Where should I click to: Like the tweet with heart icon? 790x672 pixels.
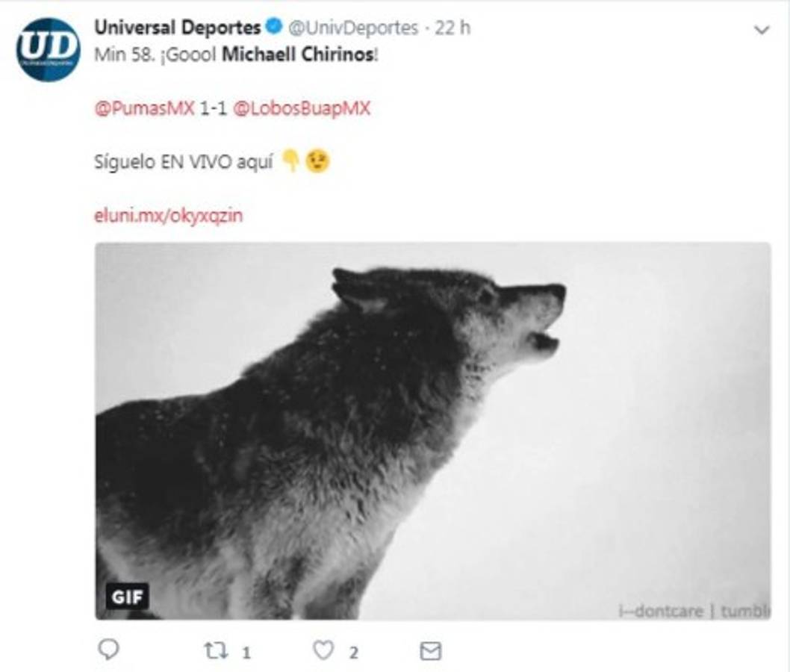pyautogui.click(x=323, y=651)
